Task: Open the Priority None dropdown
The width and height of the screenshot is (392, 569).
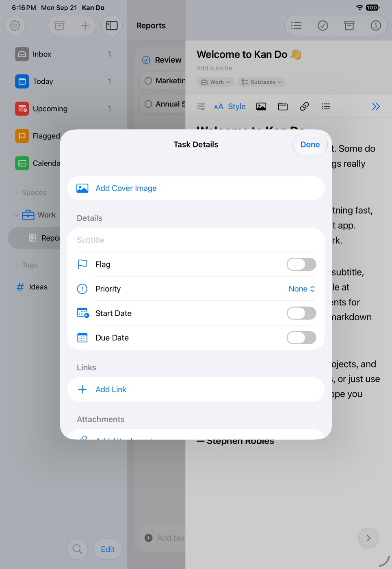Action: [x=302, y=289]
